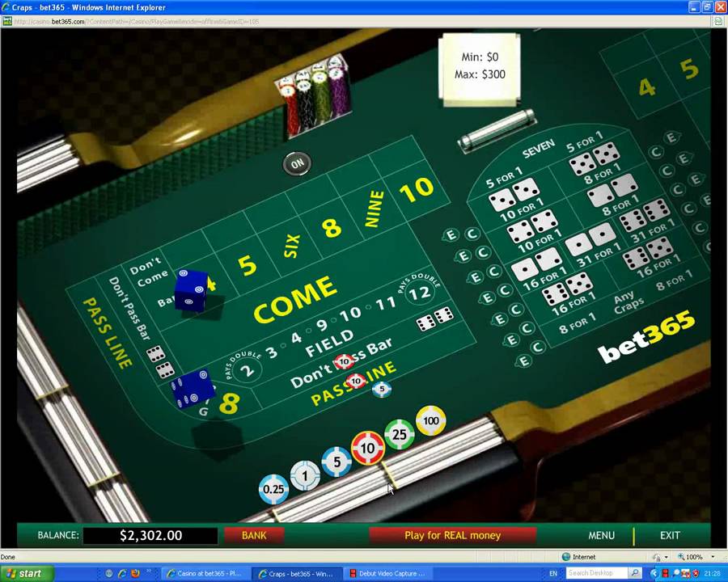Choose the green 25 chip

(400, 434)
